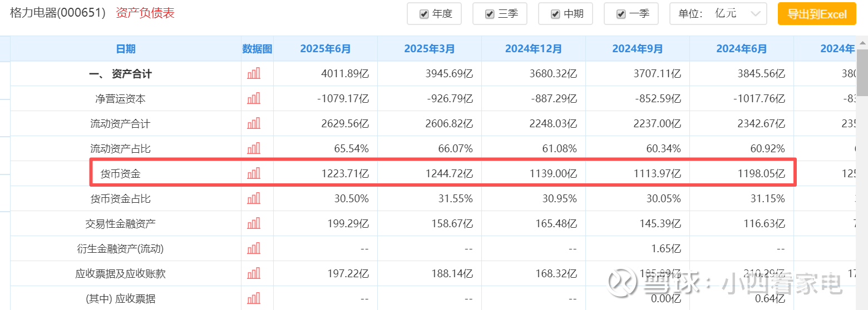Viewport: 868px width, 310px height.
Task: Click chart icon for 应收票据及应收账款 row
Action: [x=254, y=273]
